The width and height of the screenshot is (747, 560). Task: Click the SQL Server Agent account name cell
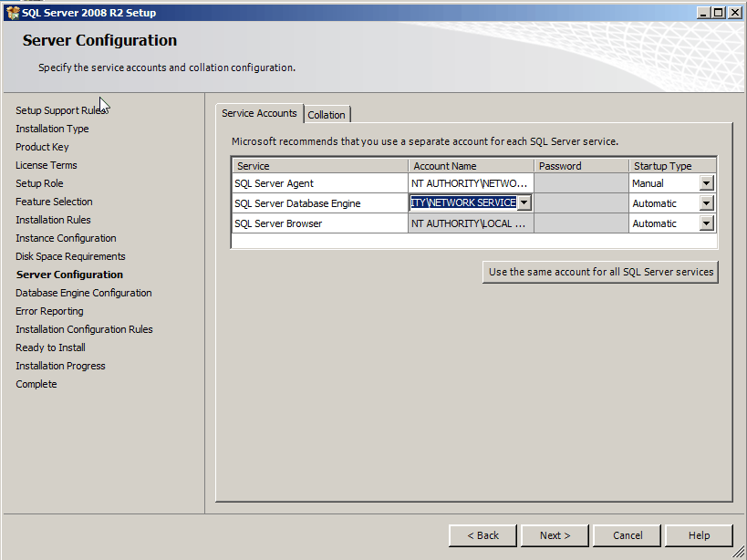471,183
